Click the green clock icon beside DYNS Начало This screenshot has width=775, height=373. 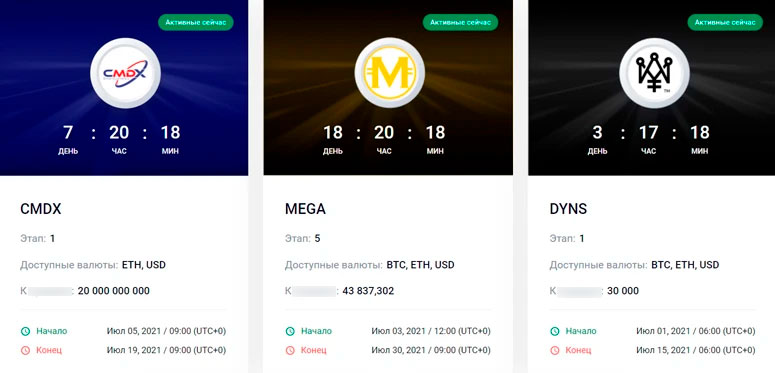pos(555,331)
